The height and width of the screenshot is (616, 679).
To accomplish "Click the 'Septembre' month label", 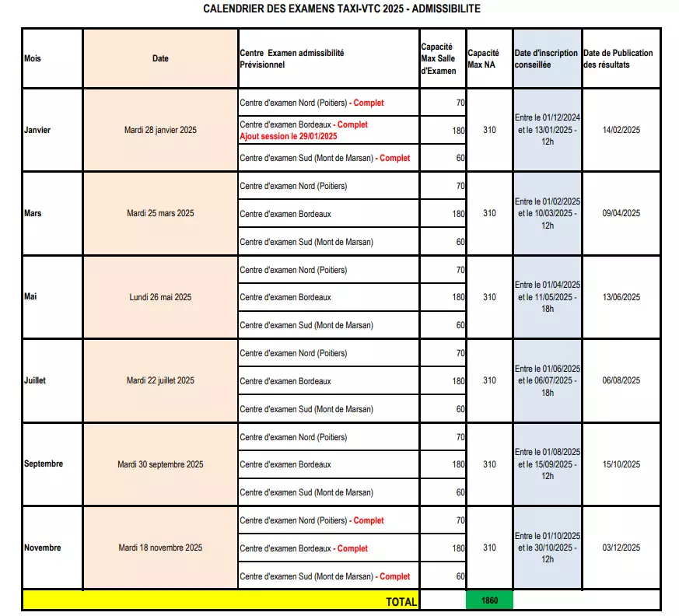I will pyautogui.click(x=44, y=464).
